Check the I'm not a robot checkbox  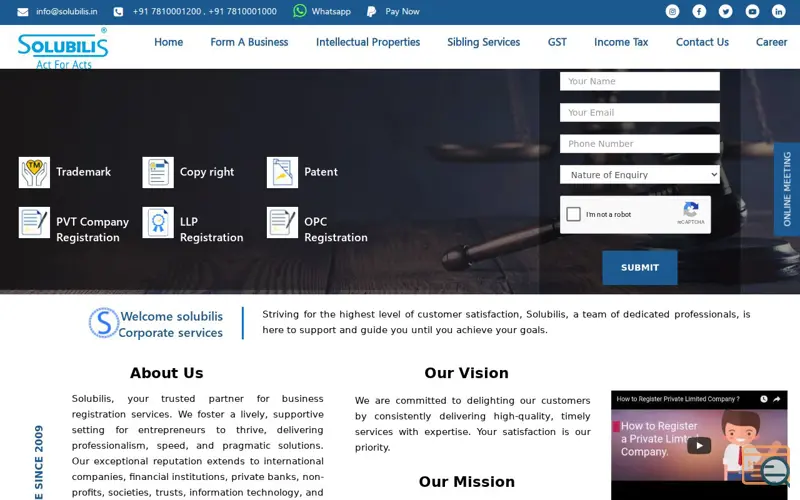[x=573, y=214]
